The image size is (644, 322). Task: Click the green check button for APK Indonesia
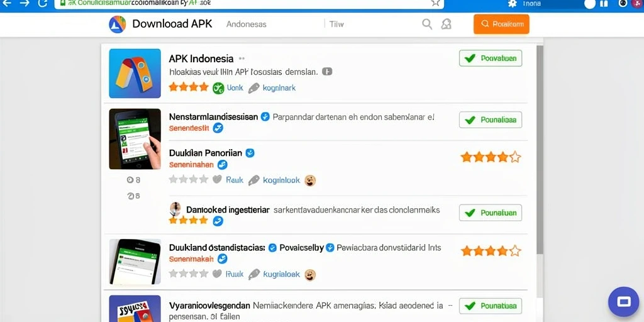491,58
